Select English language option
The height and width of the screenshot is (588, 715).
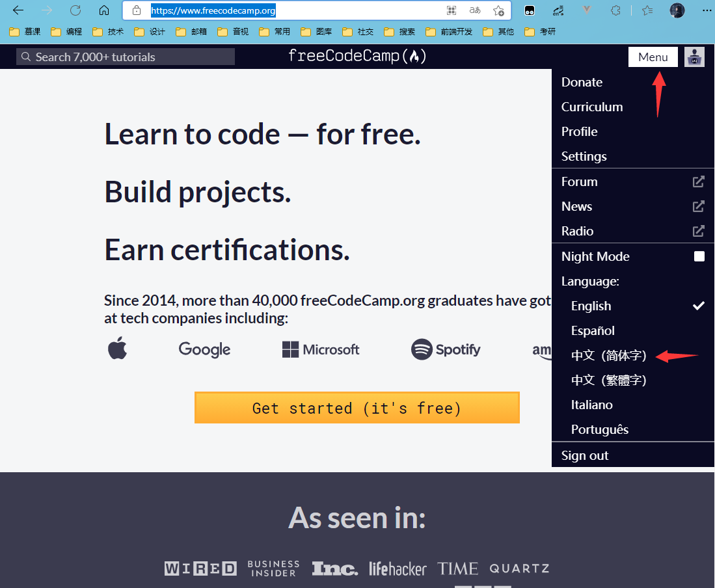pos(633,306)
